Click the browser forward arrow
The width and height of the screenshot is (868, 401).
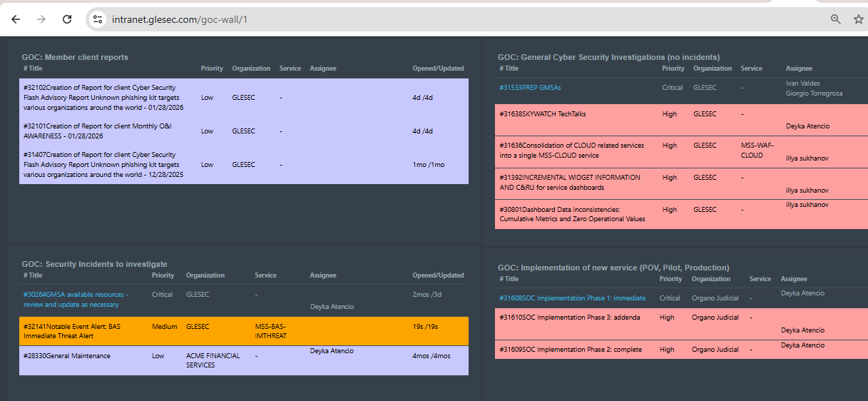click(41, 19)
